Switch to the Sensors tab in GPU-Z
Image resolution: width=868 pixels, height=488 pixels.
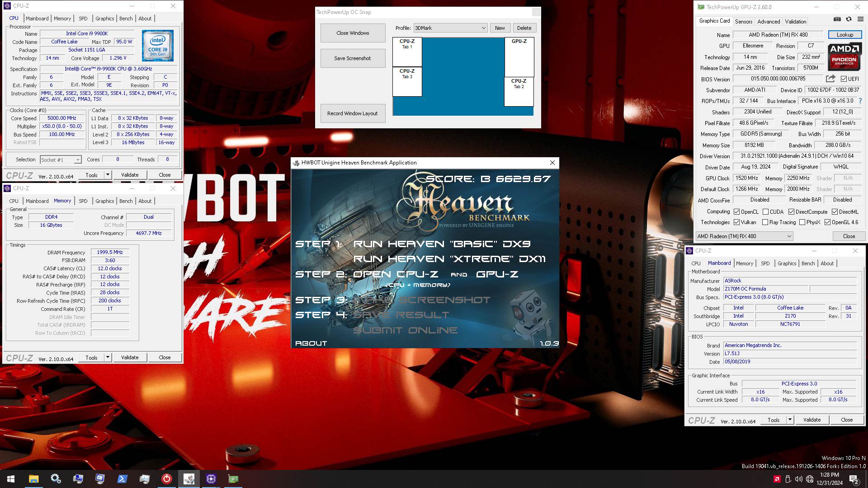743,21
